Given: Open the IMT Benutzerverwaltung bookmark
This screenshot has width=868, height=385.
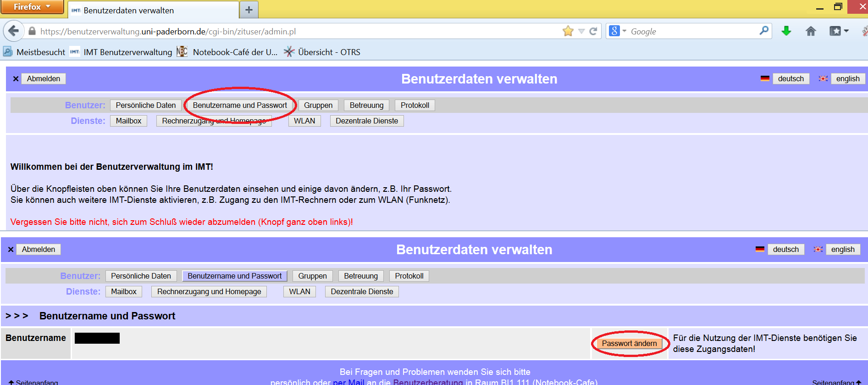Looking at the screenshot, I should (x=121, y=52).
